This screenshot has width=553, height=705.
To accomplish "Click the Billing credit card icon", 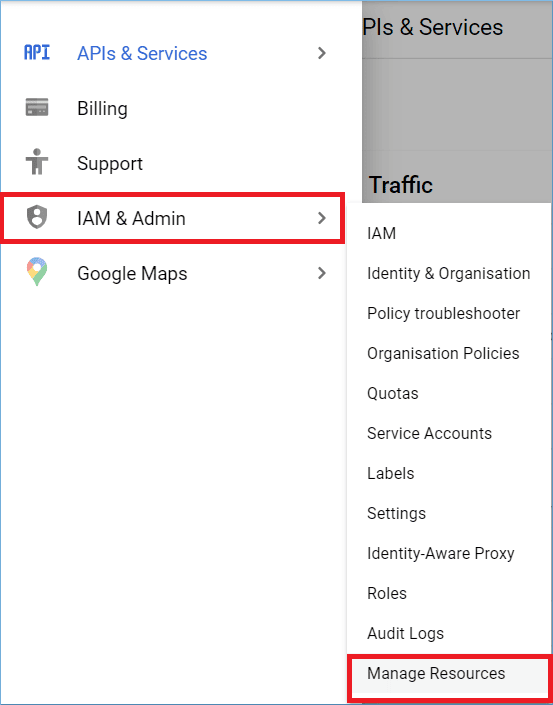I will pos(37,108).
